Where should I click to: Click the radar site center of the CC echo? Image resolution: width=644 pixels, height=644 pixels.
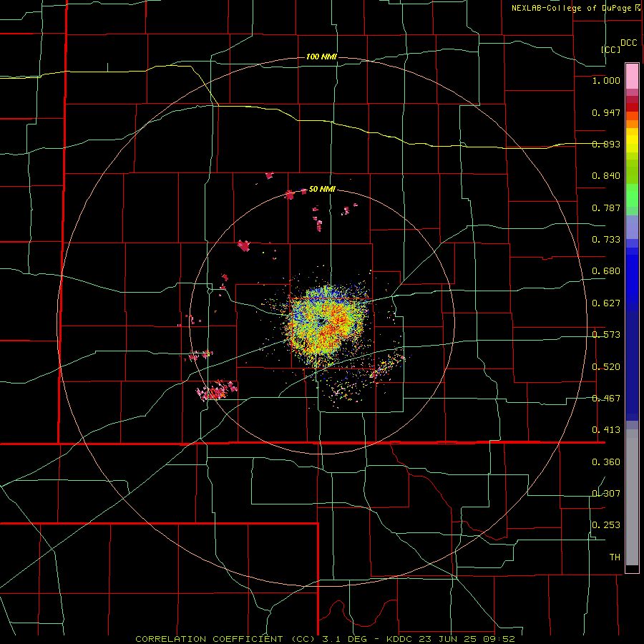tap(322, 321)
